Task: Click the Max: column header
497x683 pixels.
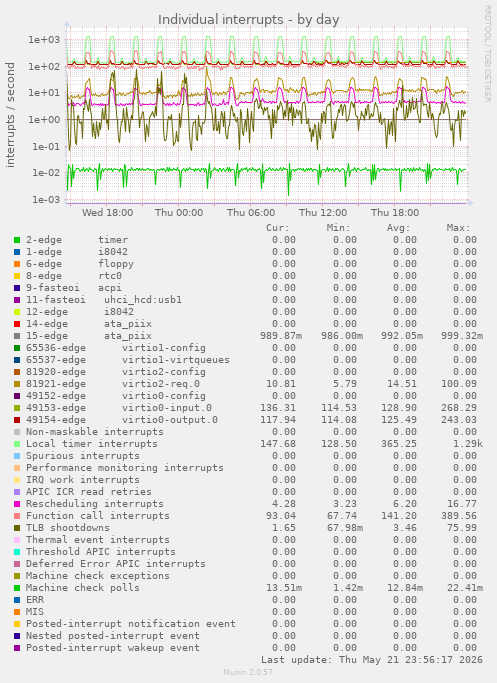Action: coord(458,228)
